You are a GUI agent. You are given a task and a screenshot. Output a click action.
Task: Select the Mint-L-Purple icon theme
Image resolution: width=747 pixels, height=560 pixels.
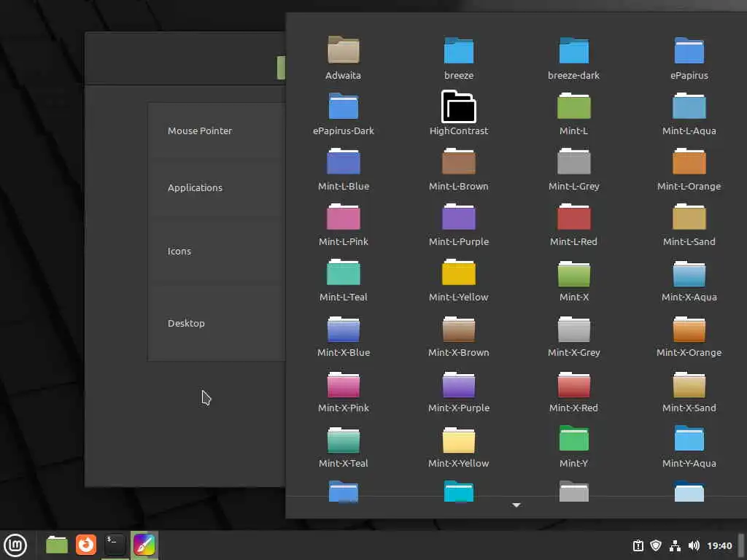click(x=458, y=225)
